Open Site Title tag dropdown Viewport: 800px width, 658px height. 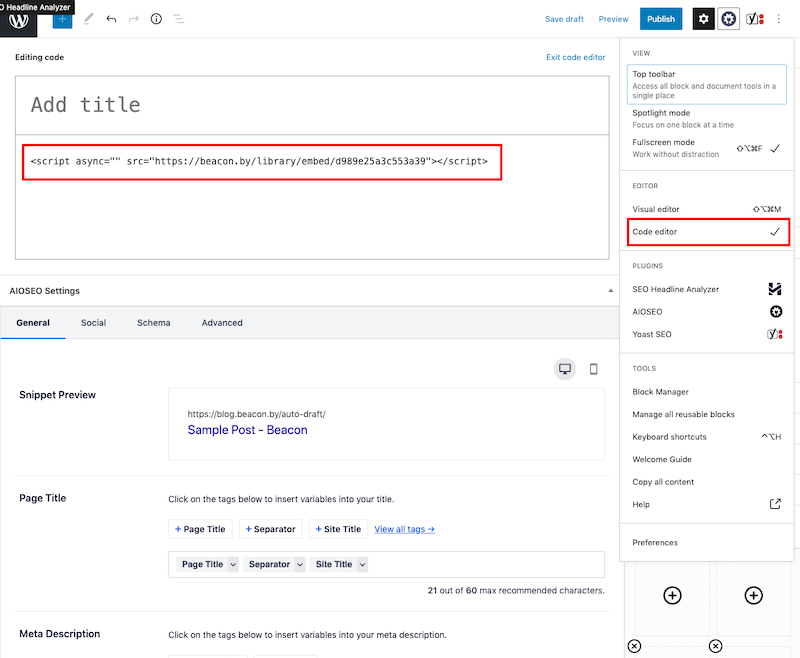tap(362, 565)
